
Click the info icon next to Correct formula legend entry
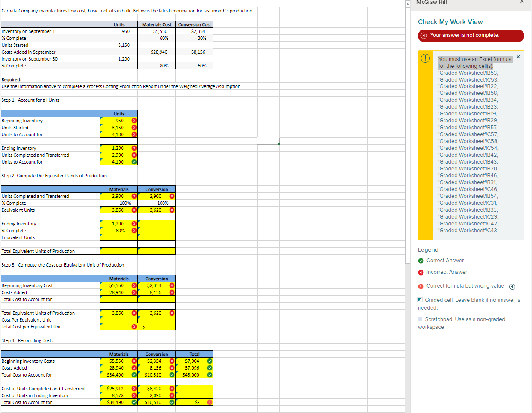coord(512,286)
